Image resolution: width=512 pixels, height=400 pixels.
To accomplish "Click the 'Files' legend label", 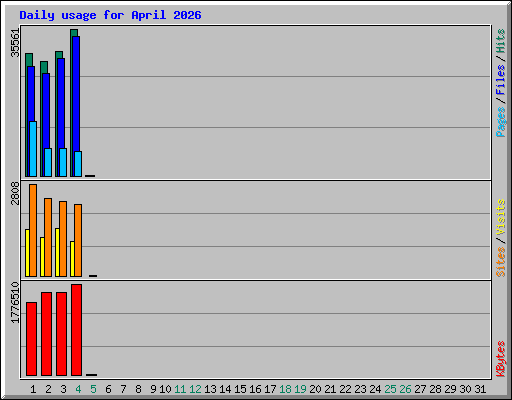I will [500, 80].
